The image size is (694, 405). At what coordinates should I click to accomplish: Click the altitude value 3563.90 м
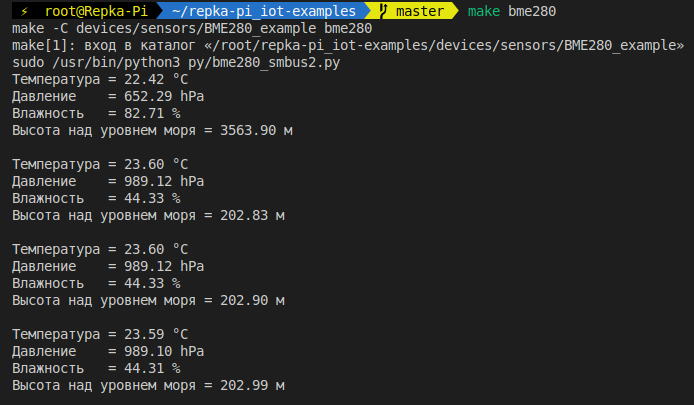[x=256, y=131]
